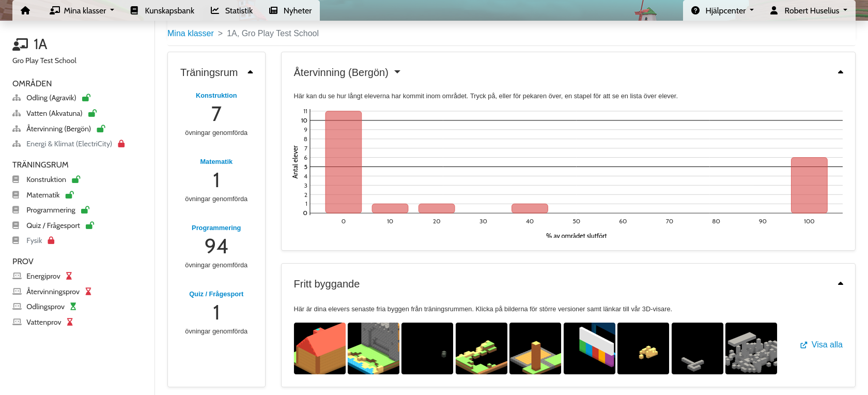
Task: Click the green unlock icon beside Odling (Agravik)
Action: (x=86, y=98)
